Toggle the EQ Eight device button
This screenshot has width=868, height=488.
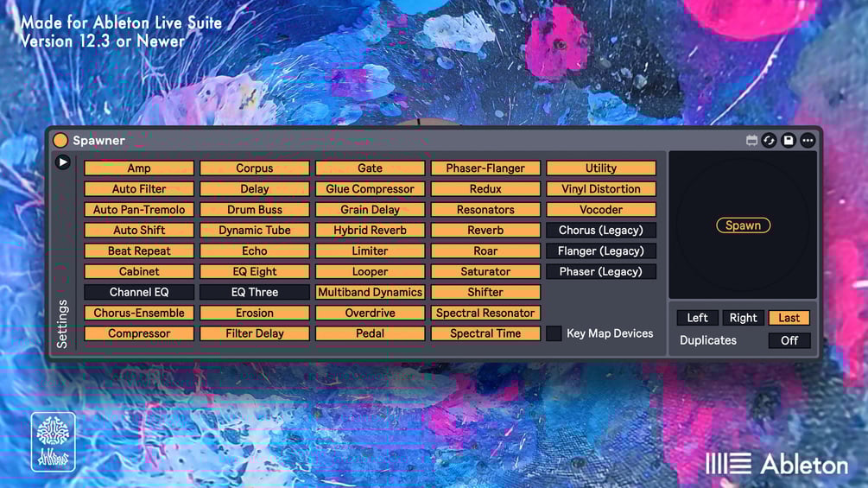(255, 272)
